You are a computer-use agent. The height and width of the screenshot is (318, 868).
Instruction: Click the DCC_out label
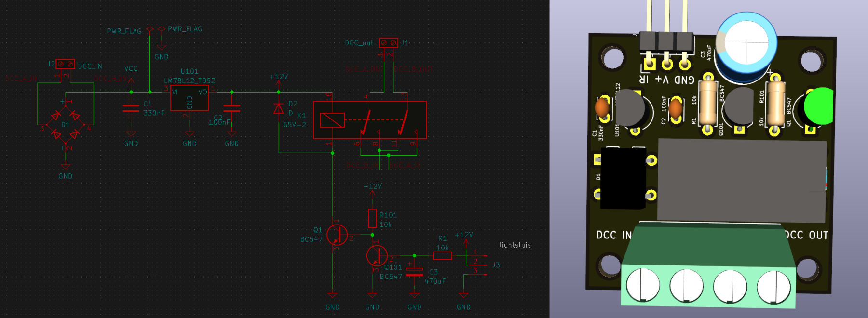tap(359, 43)
